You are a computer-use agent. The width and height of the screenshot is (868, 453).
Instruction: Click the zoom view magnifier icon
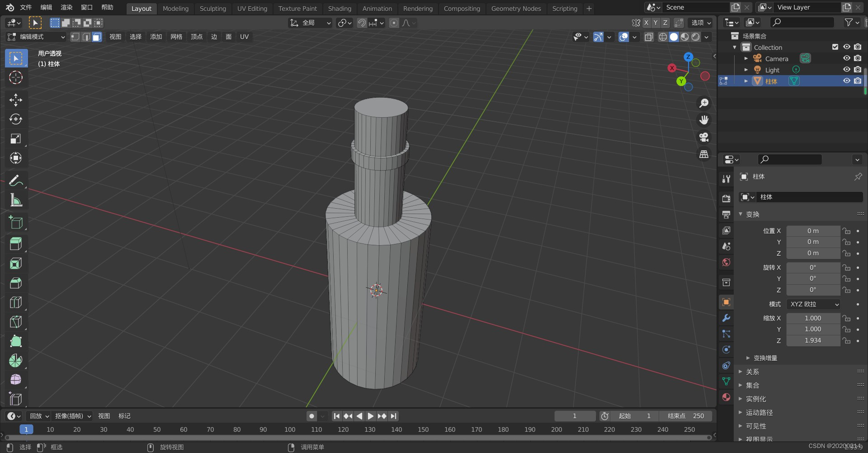704,103
